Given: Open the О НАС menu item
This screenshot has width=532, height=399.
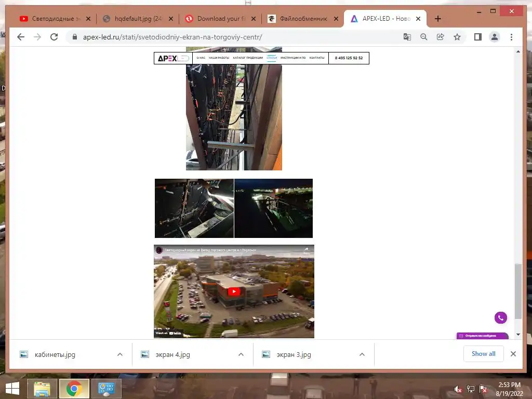Looking at the screenshot, I should point(201,58).
